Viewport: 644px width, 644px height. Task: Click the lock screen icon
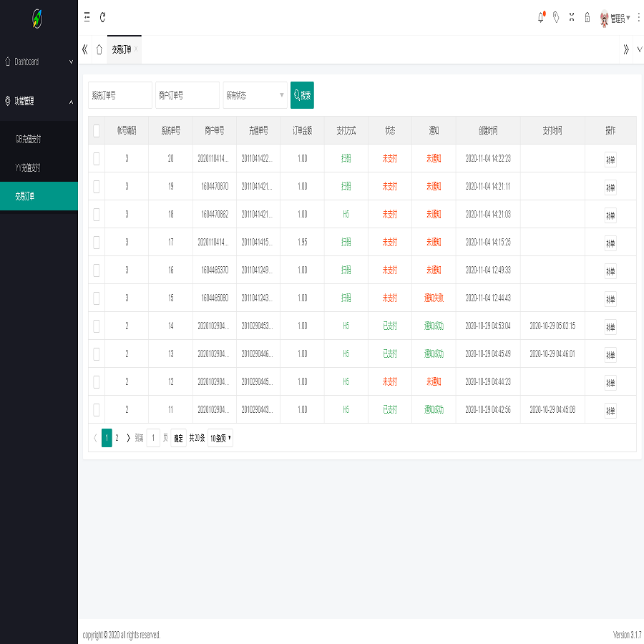587,18
